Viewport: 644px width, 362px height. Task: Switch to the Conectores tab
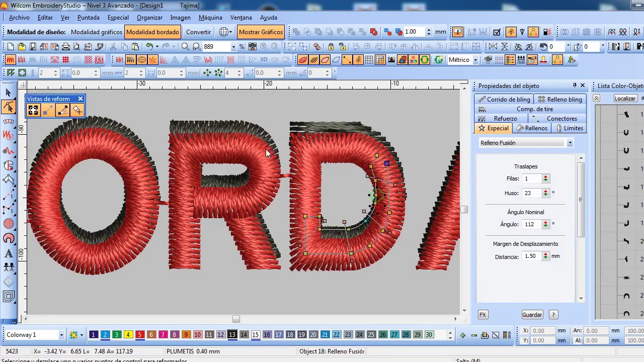[x=557, y=119]
